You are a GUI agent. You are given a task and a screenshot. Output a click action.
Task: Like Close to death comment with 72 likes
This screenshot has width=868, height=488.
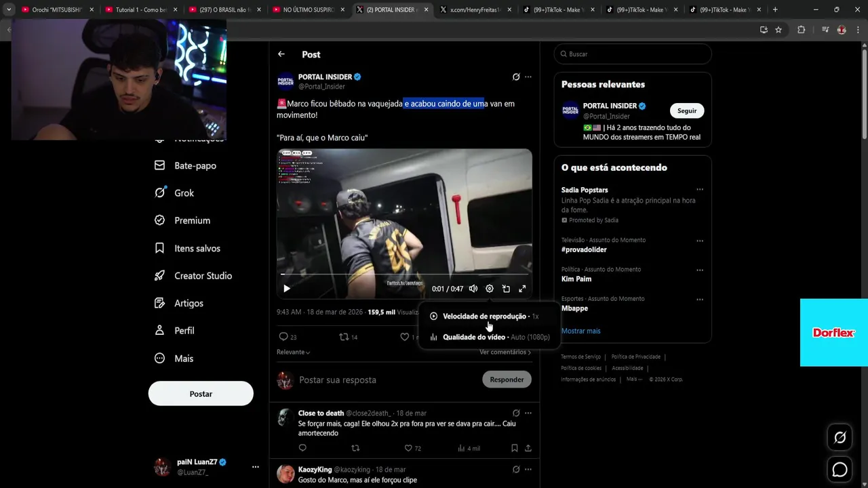(x=408, y=448)
